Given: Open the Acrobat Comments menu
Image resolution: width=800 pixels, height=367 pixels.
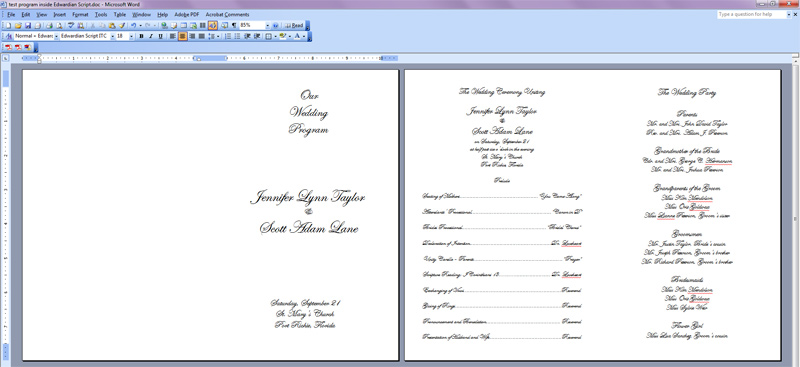Looking at the screenshot, I should [228, 15].
